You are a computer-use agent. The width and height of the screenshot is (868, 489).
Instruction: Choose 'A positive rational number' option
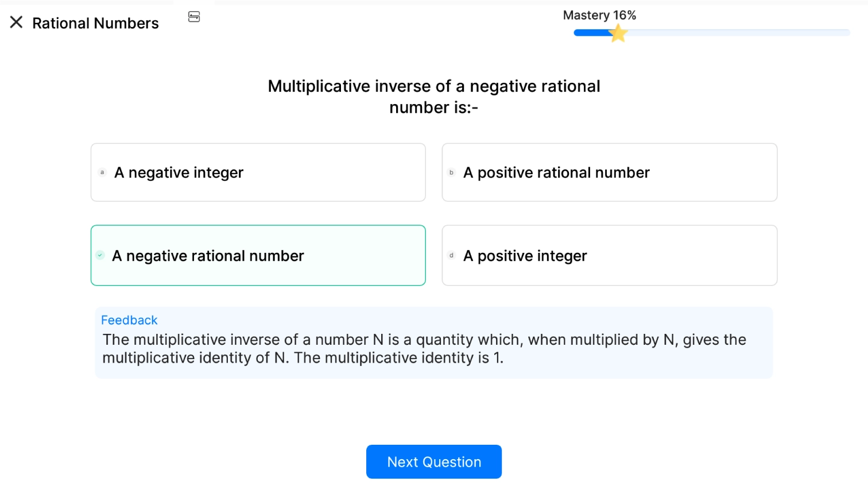pyautogui.click(x=610, y=172)
